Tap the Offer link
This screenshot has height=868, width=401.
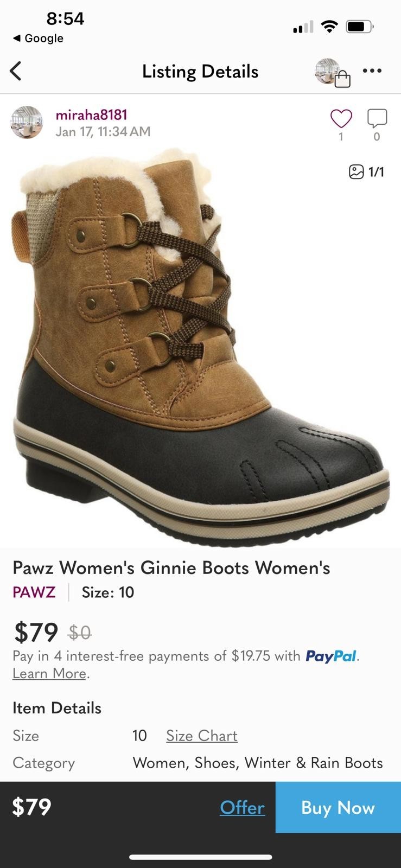click(x=242, y=807)
